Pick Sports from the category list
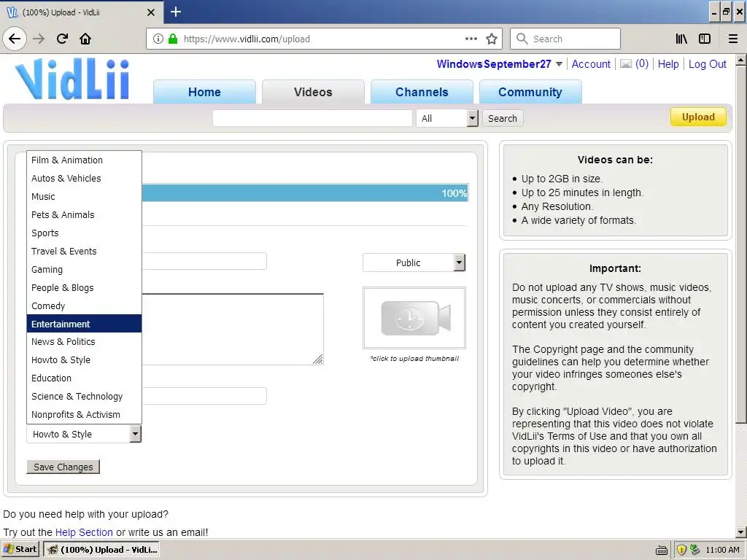Viewport: 747px width, 560px height. pyautogui.click(x=84, y=233)
